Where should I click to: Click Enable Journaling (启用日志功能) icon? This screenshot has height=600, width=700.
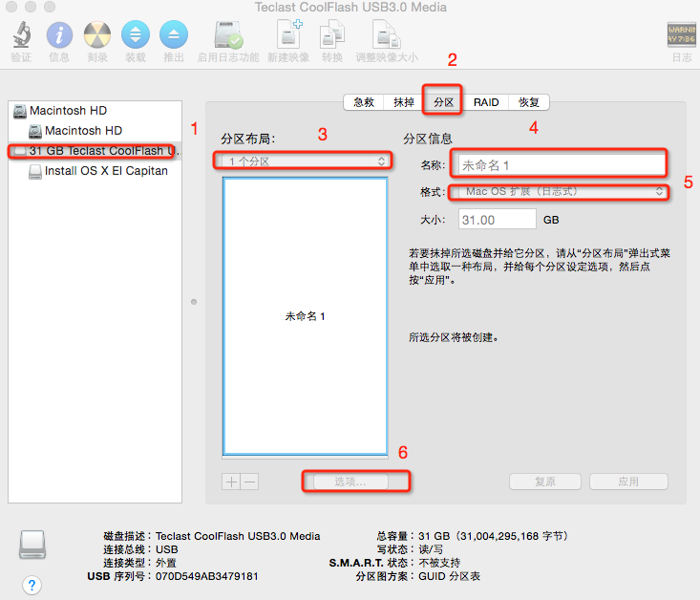(x=228, y=34)
